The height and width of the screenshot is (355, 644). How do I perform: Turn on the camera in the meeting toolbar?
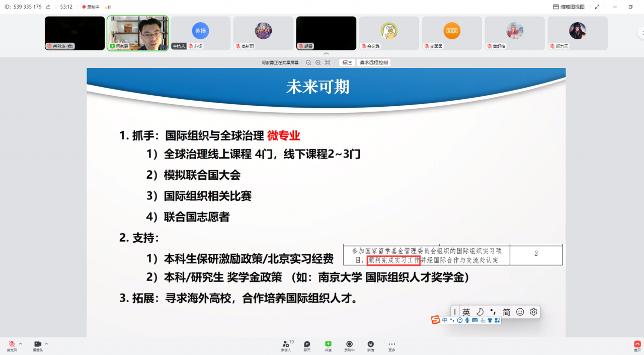click(37, 344)
